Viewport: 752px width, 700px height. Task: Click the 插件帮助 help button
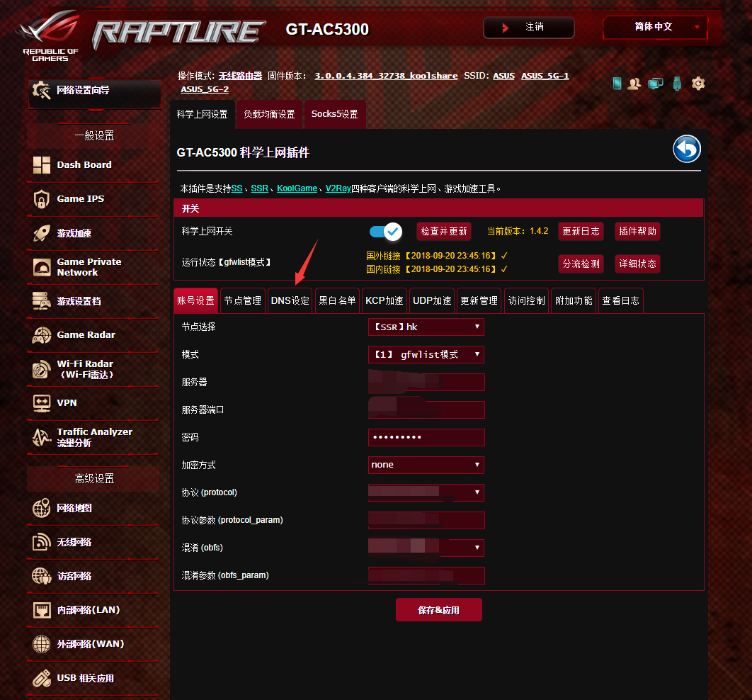(x=638, y=232)
